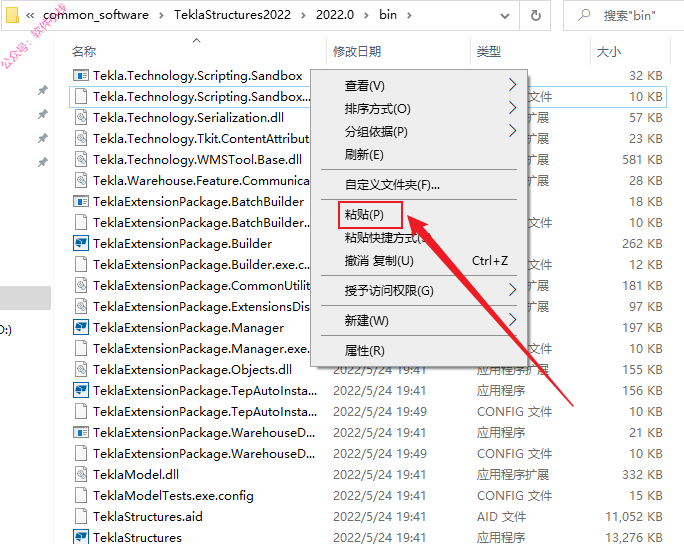Click the 搜索"bin" search field
This screenshot has height=544, width=684.
coord(624,16)
